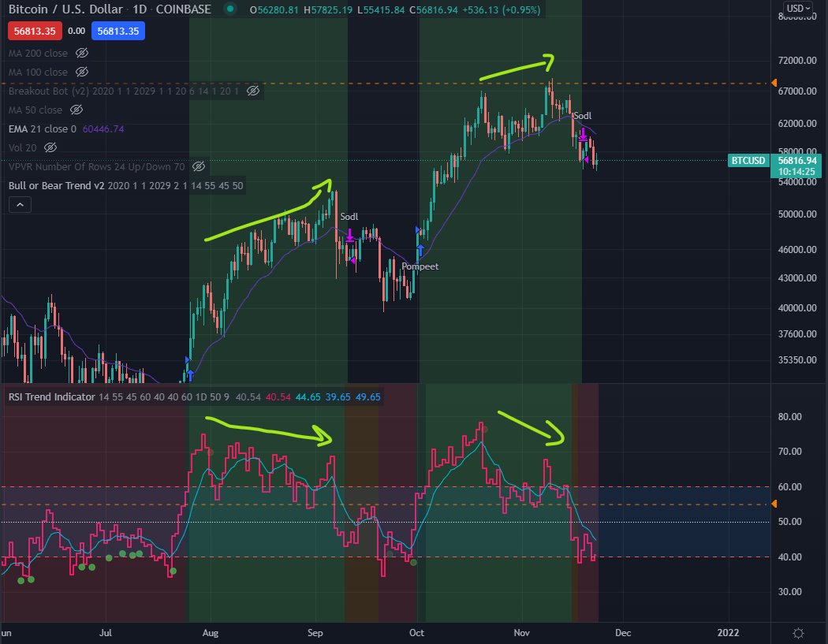Click the RSI value 40.54 in red
Viewport: 828px width, 644px height.
point(278,397)
